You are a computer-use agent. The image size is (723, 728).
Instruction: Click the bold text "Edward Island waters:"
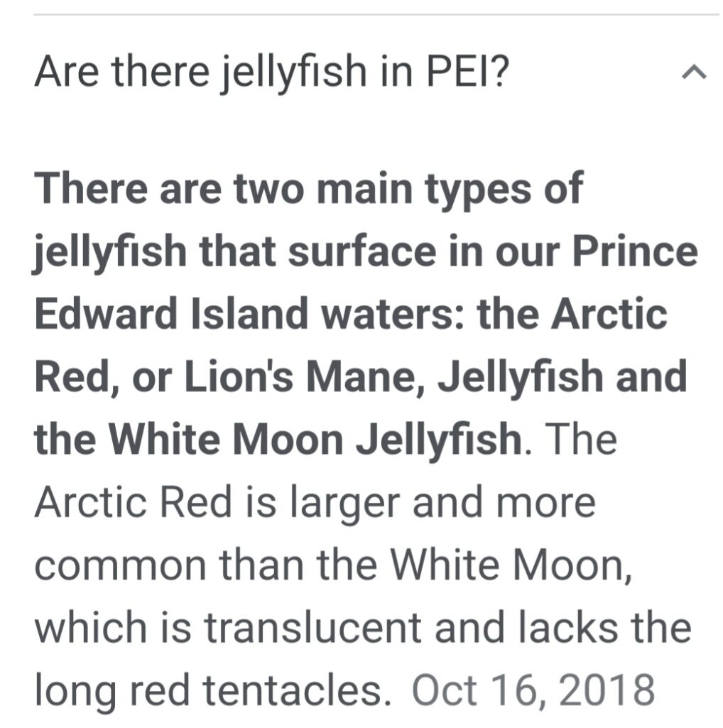249,314
